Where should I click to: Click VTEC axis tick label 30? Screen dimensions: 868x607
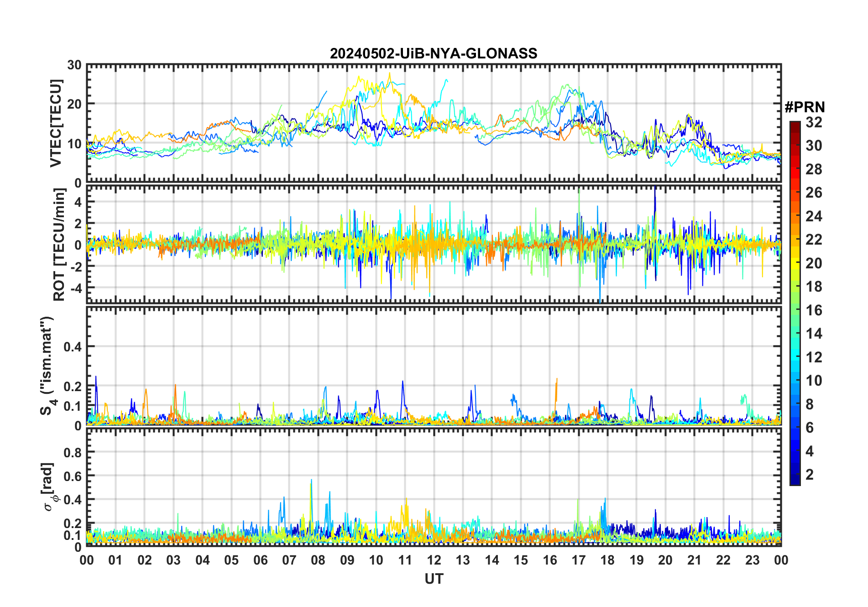74,65
